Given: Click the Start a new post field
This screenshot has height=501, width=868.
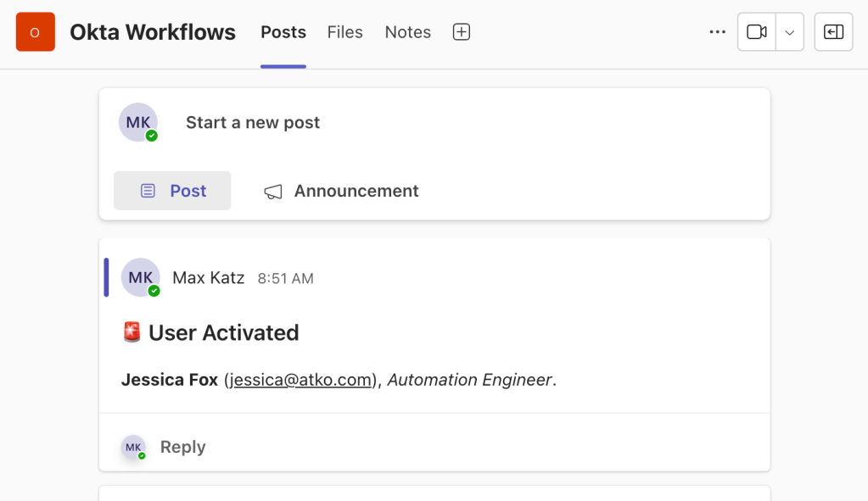Looking at the screenshot, I should (253, 123).
